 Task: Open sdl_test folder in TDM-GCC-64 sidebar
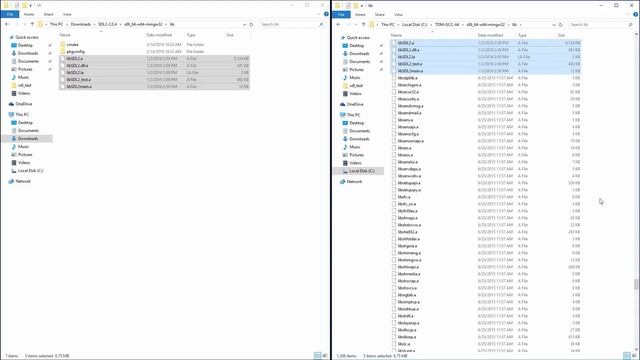tap(353, 86)
